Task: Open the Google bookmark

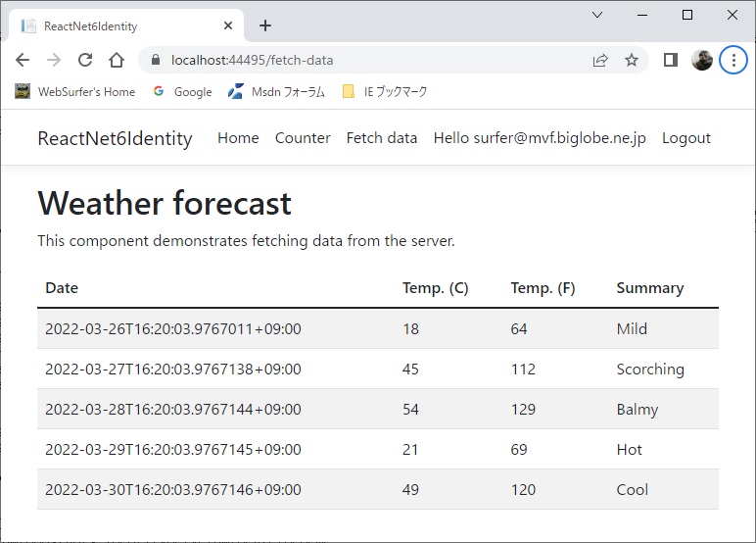Action: 183,92
